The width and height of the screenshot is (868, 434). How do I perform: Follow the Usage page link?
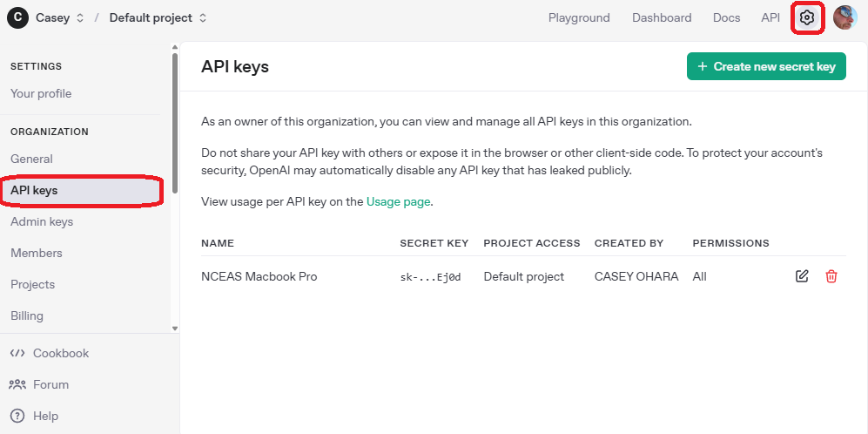398,201
